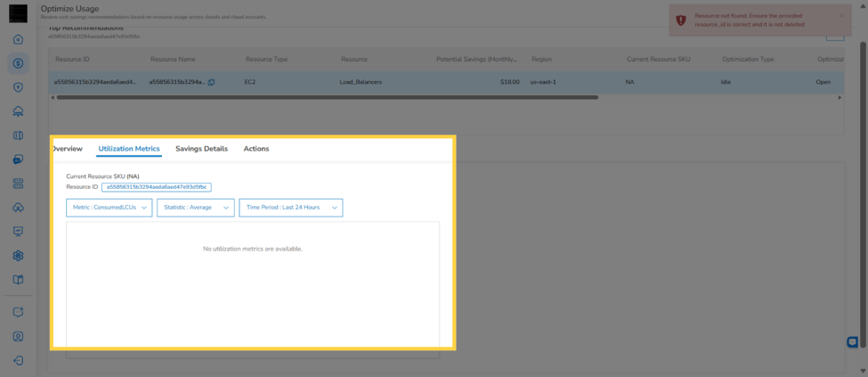Image resolution: width=868 pixels, height=377 pixels.
Task: Sort by the Resource Type column header
Action: click(266, 59)
